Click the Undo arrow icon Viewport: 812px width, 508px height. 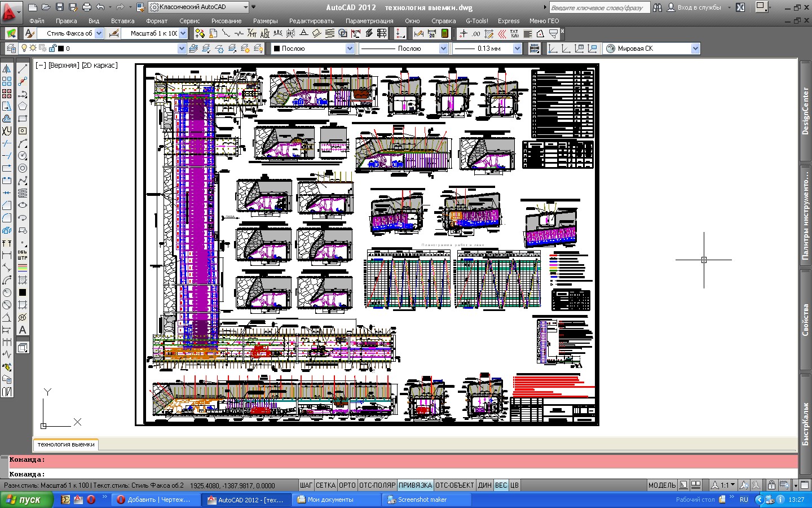(x=100, y=7)
